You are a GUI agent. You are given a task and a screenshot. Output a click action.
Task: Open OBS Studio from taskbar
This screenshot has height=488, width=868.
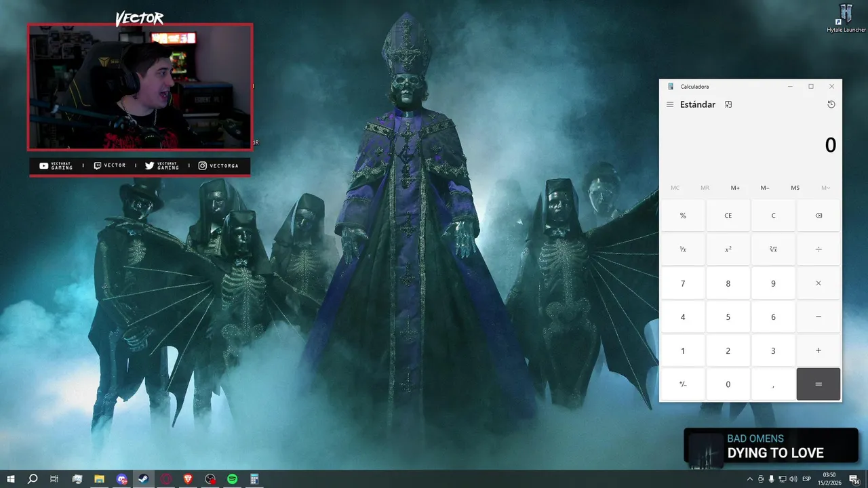[211, 479]
